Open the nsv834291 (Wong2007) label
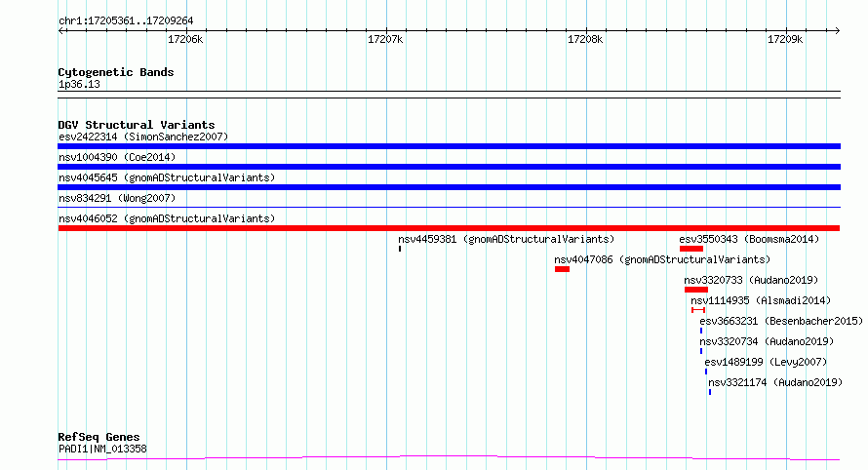 (117, 198)
